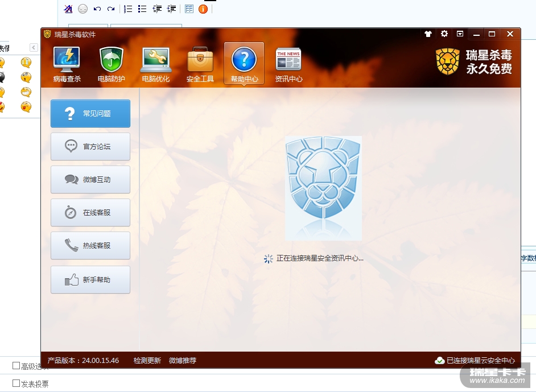Open the 安全工具 toolbox section
The image size is (536, 392).
200,64
